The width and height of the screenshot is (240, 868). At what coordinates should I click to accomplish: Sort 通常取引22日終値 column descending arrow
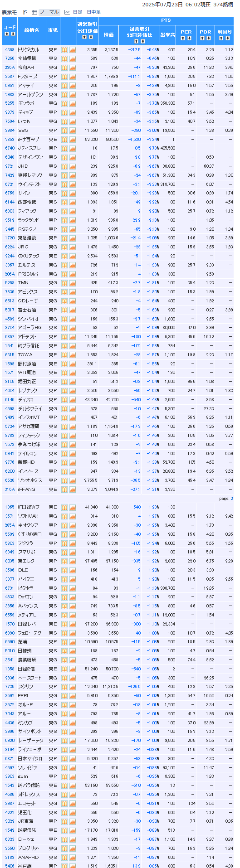click(x=90, y=37)
